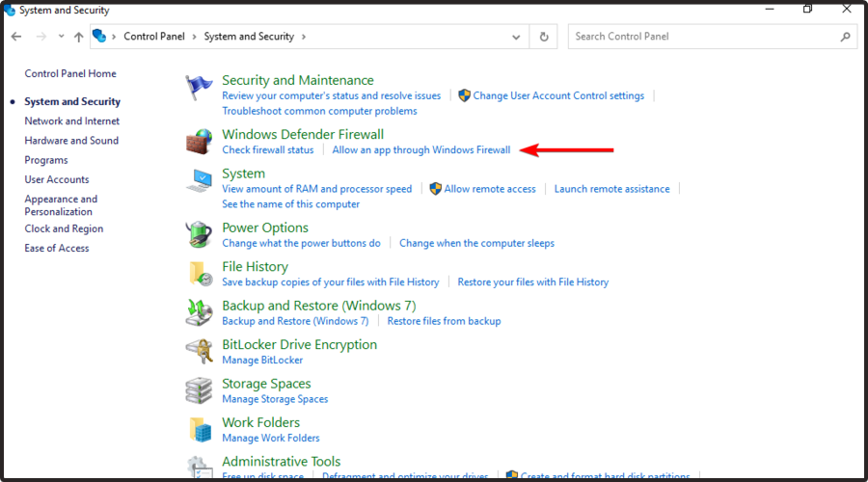Expand chevron before Control Panel breadcrumb
The height and width of the screenshot is (482, 868).
(x=114, y=37)
